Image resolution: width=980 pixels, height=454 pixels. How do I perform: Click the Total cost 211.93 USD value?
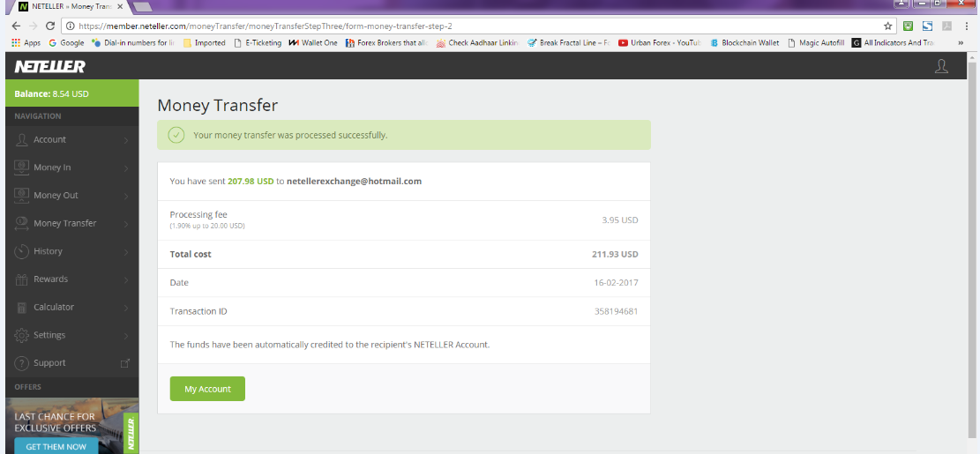[x=615, y=255]
